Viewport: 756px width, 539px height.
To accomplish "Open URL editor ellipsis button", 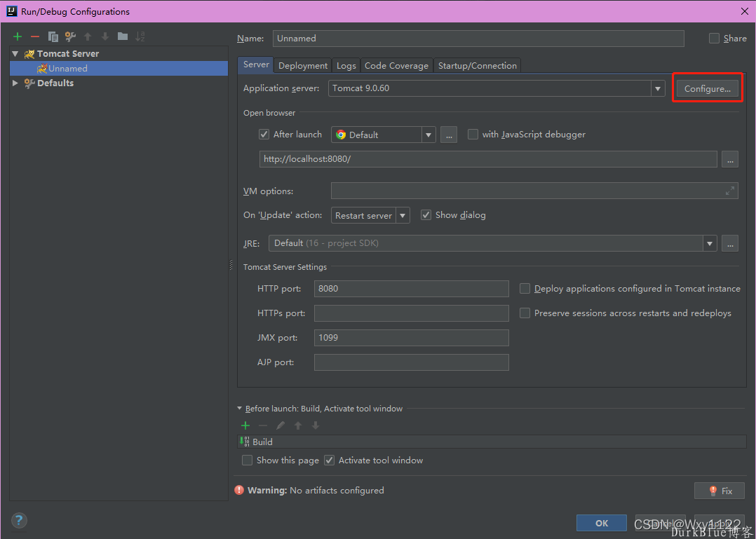I will (730, 159).
